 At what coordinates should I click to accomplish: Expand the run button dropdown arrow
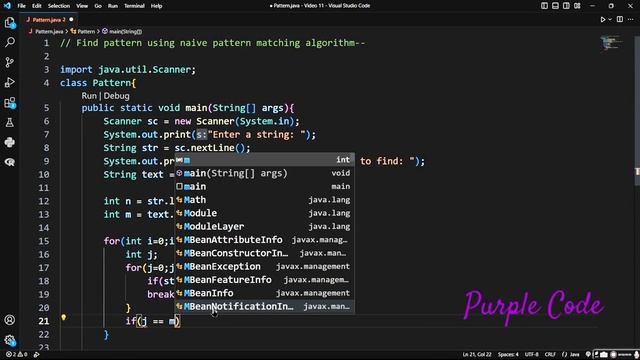click(610, 19)
